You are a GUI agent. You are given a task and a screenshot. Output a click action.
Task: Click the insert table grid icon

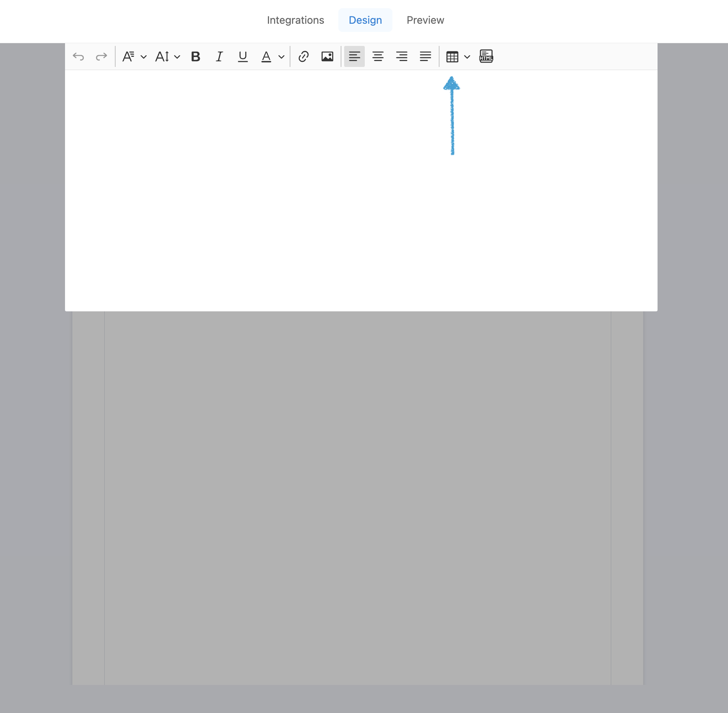pos(452,57)
